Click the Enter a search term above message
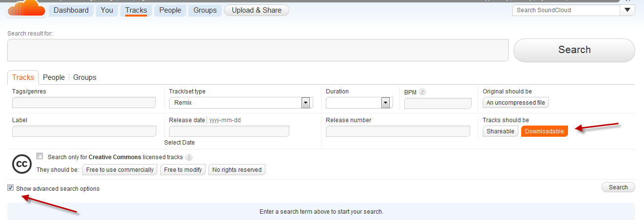The height and width of the screenshot is (220, 644). click(322, 212)
